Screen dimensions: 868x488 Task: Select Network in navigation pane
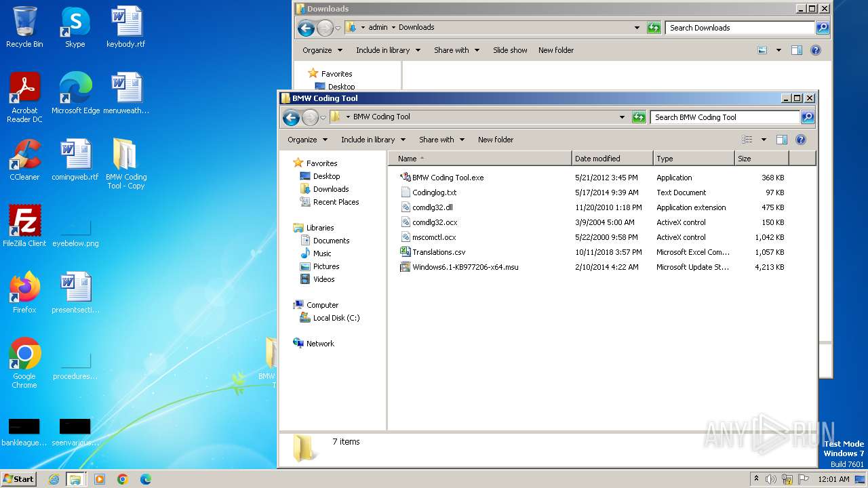click(320, 344)
